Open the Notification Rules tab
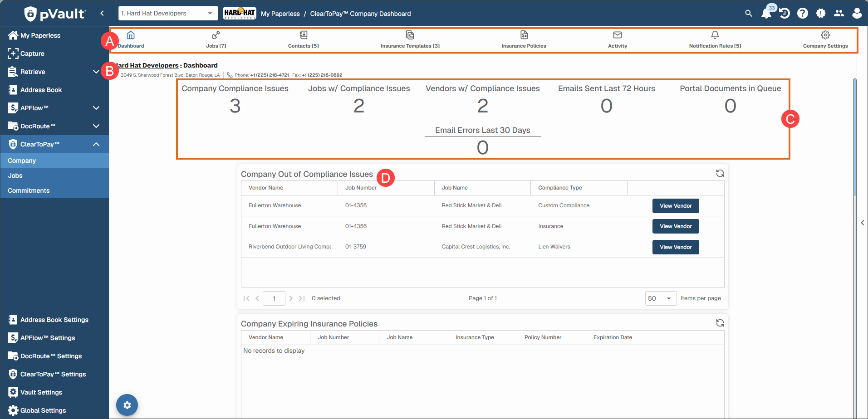Image resolution: width=868 pixels, height=419 pixels. (x=715, y=40)
